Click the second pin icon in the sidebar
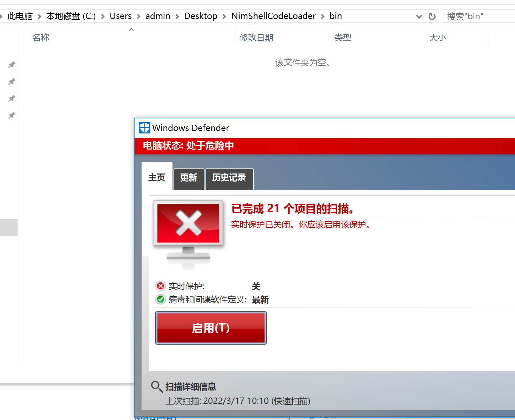Image resolution: width=515 pixels, height=420 pixels. click(12, 81)
